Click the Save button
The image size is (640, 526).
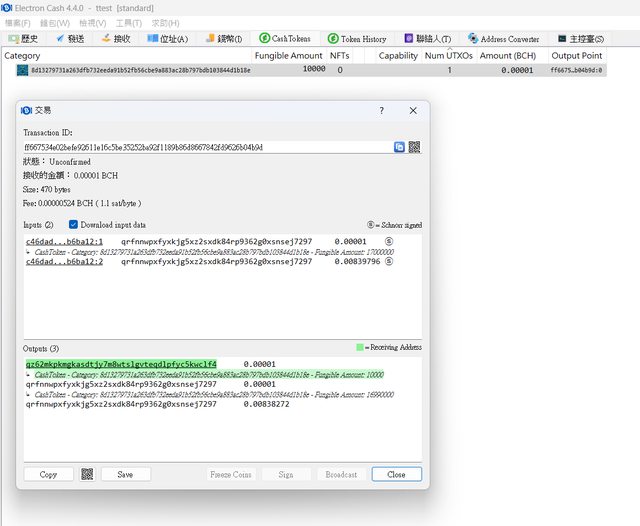[124, 474]
